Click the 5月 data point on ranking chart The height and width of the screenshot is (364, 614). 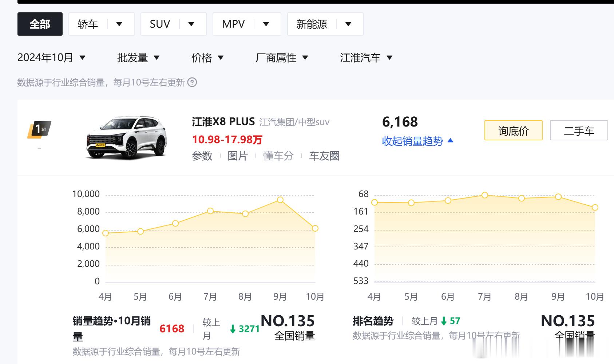(x=411, y=203)
